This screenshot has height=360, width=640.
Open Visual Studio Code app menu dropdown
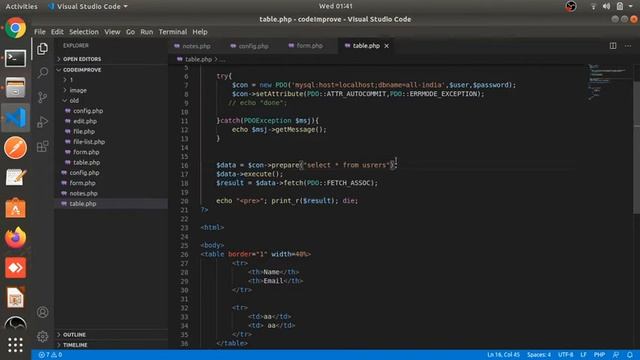point(88,7)
